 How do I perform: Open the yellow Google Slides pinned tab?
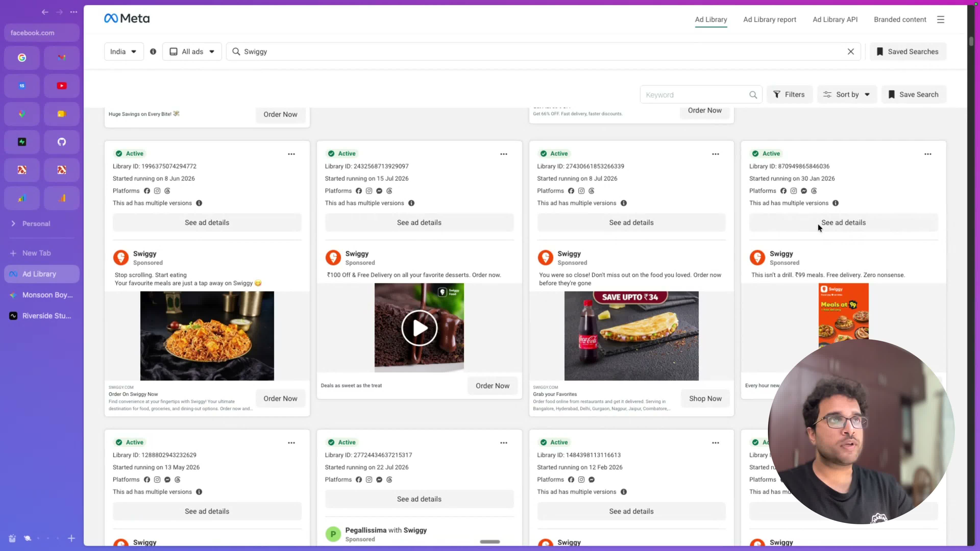pos(62,114)
